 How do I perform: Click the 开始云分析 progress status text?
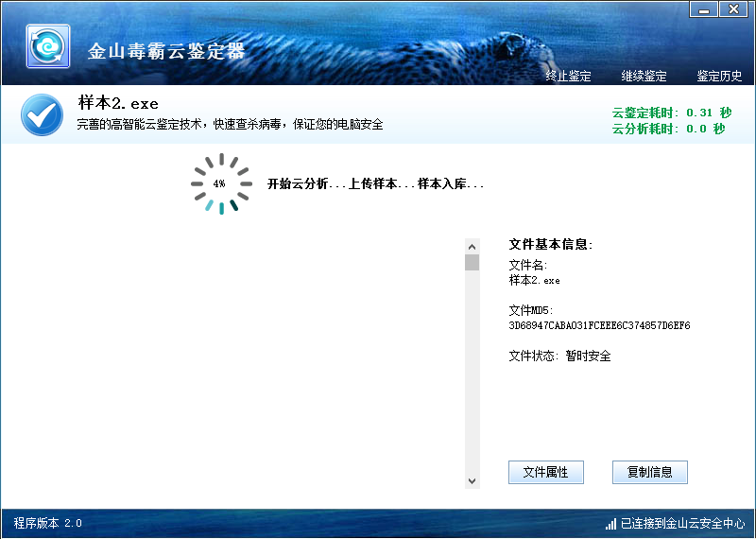pos(375,183)
